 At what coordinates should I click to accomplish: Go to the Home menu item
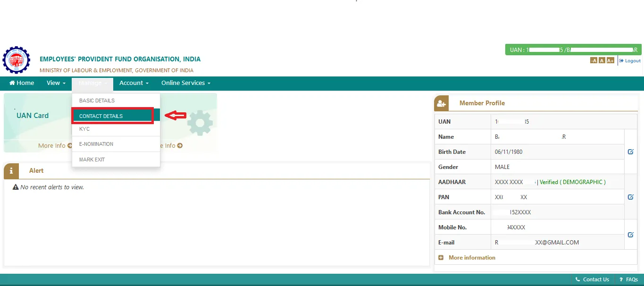22,83
